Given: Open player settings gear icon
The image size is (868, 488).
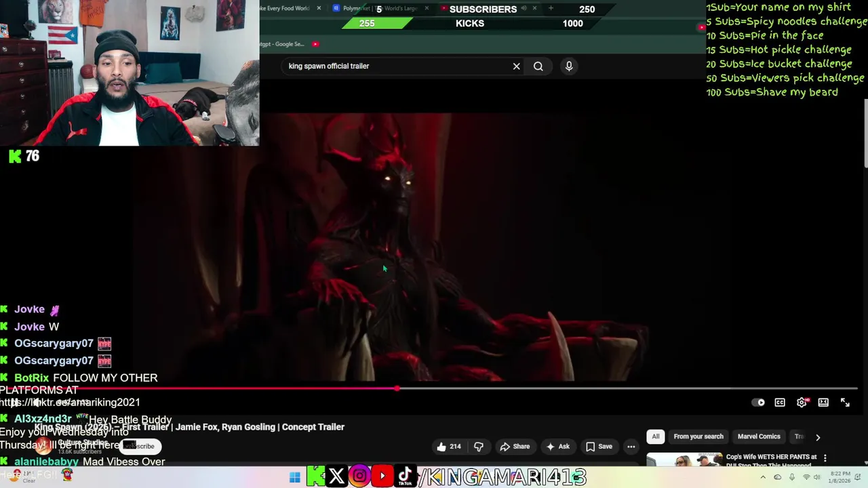Looking at the screenshot, I should (x=802, y=403).
